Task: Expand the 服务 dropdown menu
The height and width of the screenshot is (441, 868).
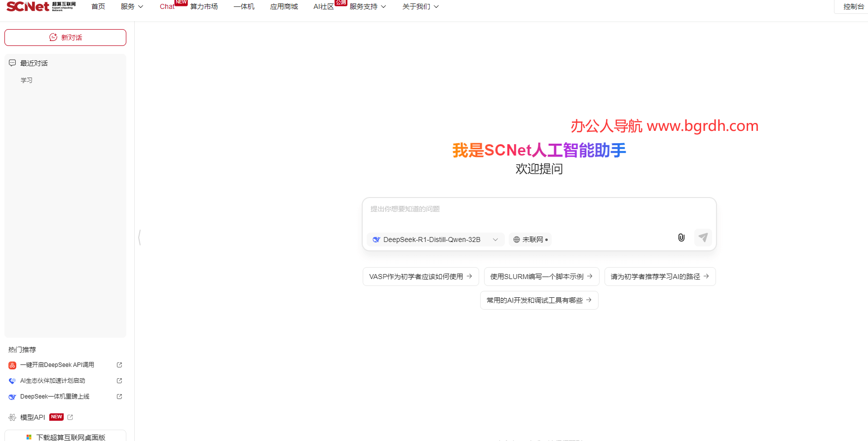Action: click(132, 6)
